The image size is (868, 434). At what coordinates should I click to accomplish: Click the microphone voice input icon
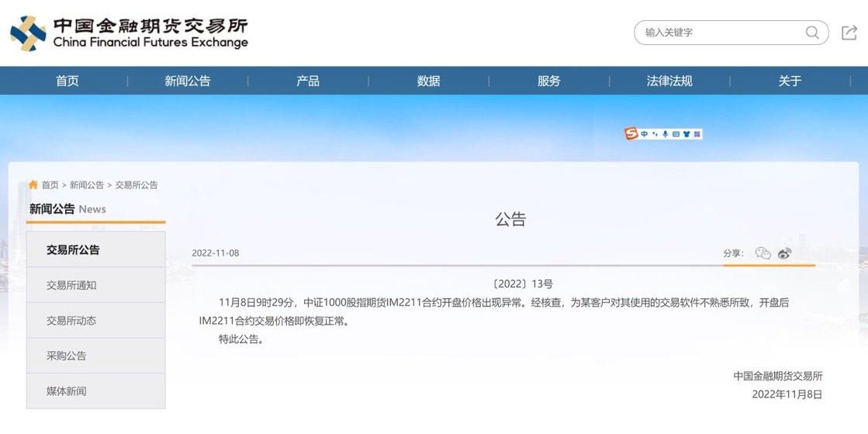666,134
